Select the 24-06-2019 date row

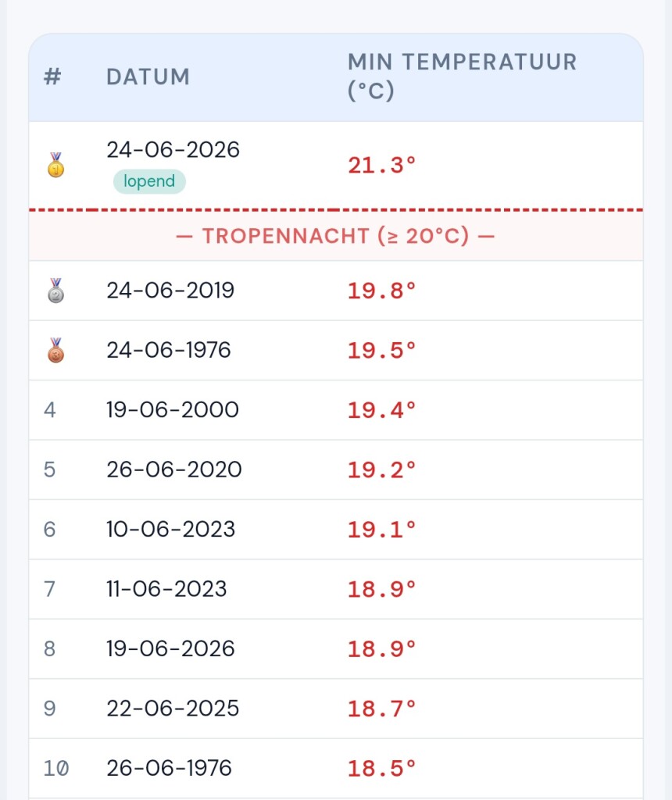click(x=336, y=291)
